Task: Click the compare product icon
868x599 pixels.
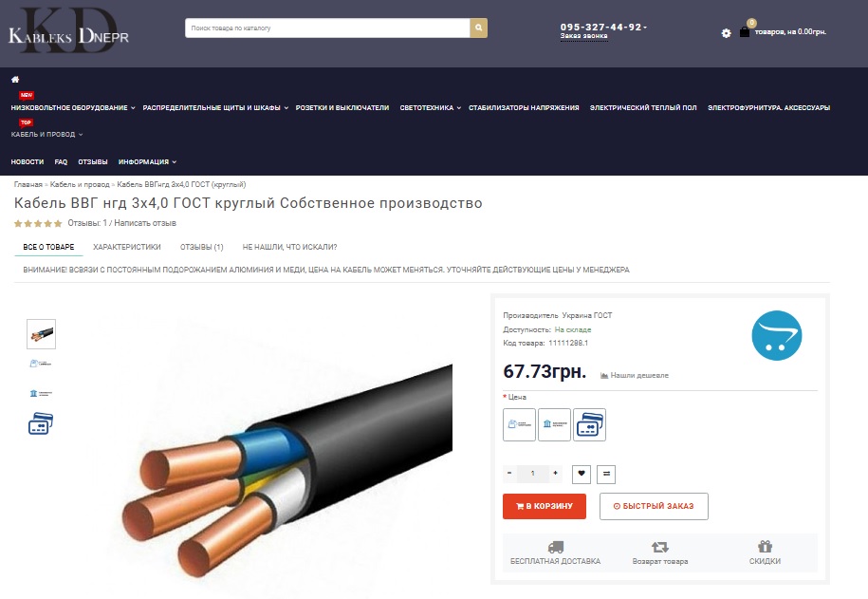Action: tap(606, 474)
